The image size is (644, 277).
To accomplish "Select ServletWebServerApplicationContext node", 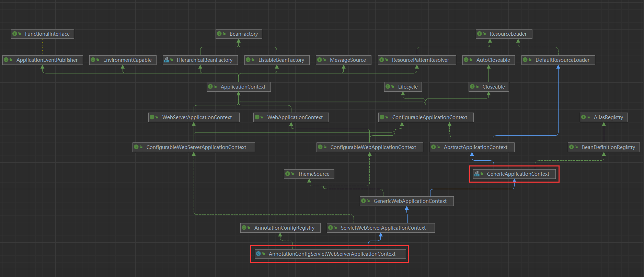I will [381, 228].
